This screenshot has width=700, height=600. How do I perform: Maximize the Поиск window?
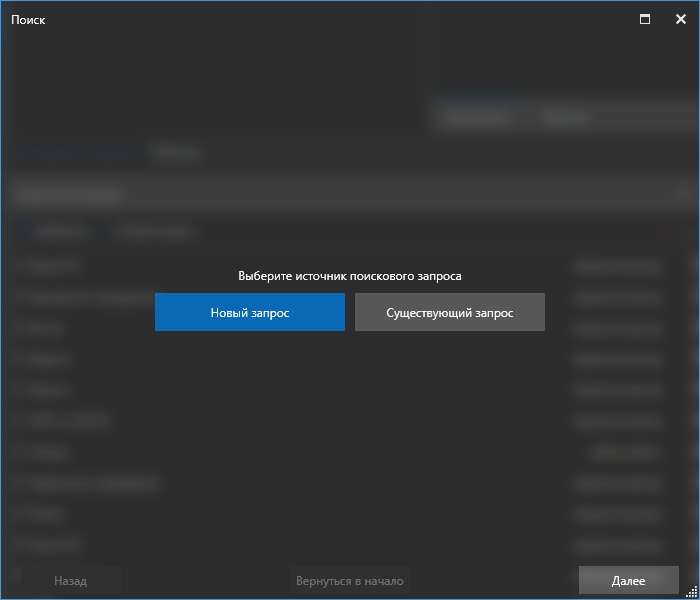645,19
